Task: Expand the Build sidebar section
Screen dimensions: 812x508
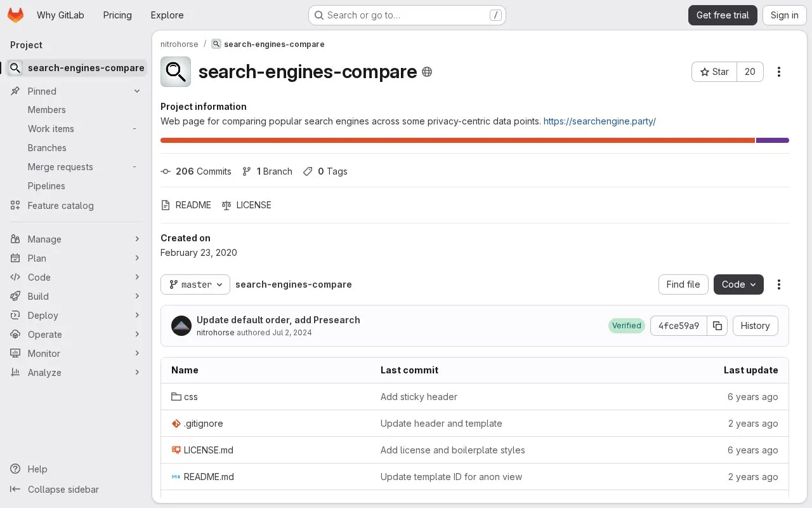Action: point(76,297)
